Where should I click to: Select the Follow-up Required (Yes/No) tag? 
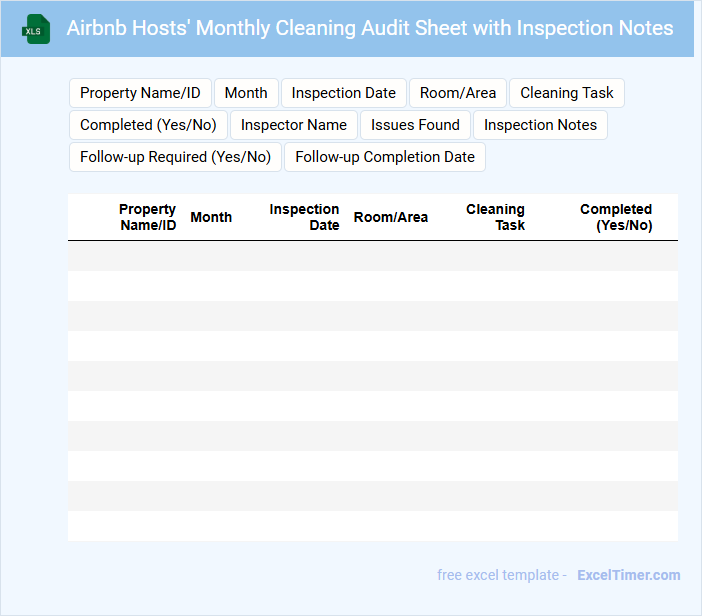175,157
